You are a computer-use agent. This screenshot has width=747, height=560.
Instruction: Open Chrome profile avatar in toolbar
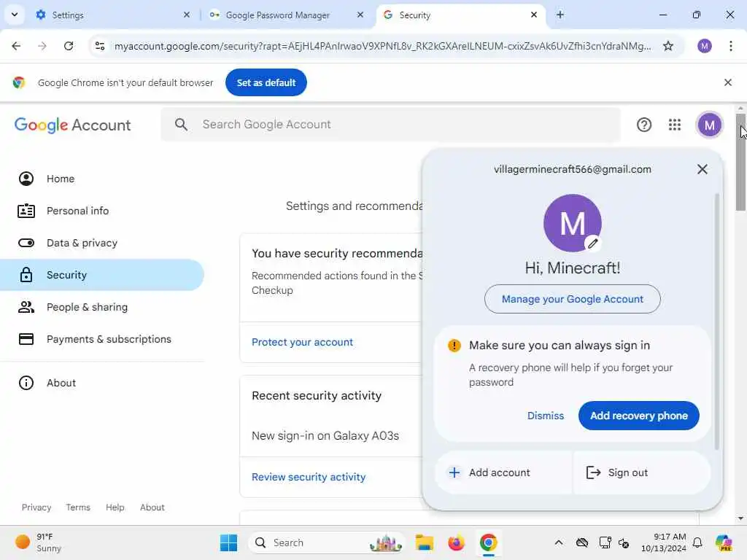tap(705, 46)
